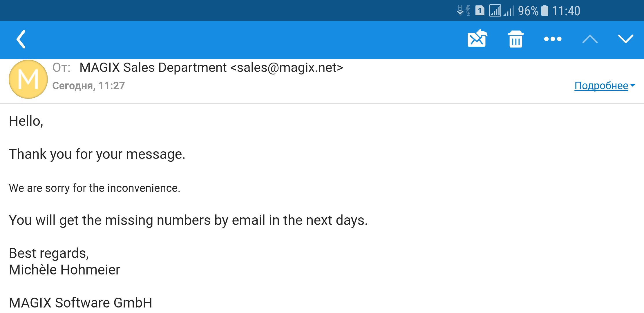Tap the Wi-Fi icon in status bar
This screenshot has width=644, height=313.
460,11
